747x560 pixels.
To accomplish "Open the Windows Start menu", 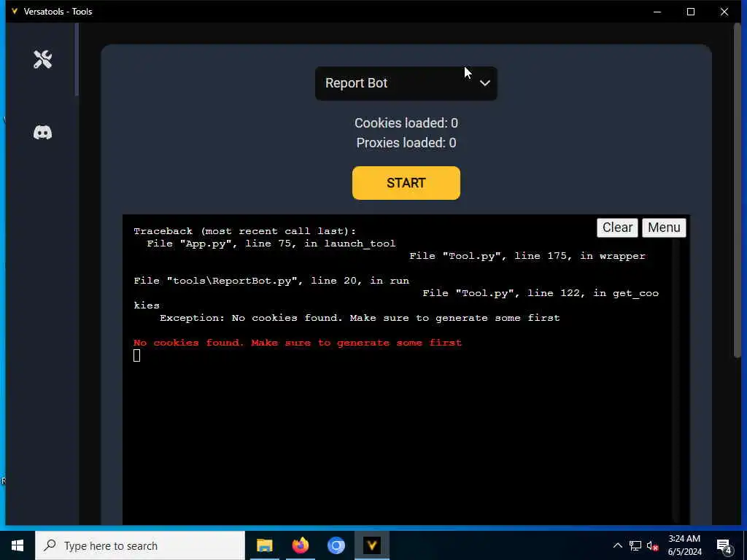I will pos(18,545).
